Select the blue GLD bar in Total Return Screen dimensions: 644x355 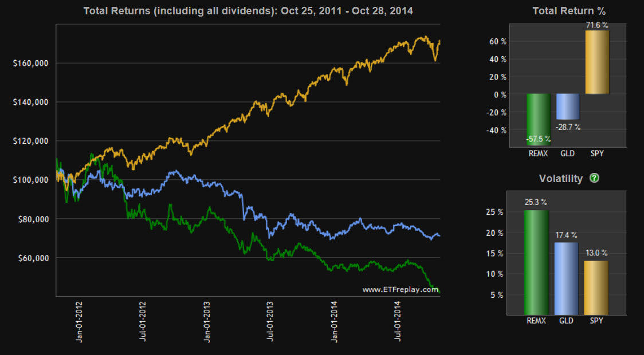click(568, 107)
